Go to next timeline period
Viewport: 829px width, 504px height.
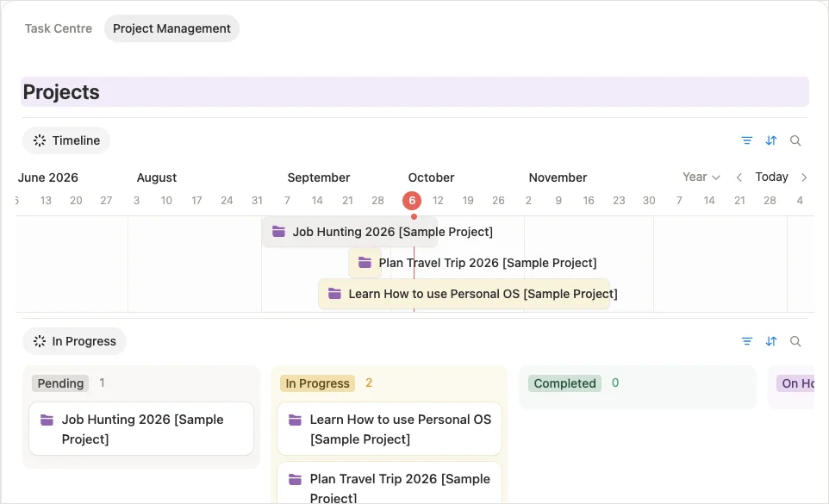804,177
